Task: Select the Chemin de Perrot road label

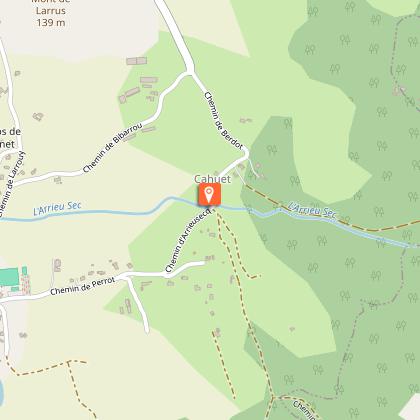Action: [x=83, y=286]
